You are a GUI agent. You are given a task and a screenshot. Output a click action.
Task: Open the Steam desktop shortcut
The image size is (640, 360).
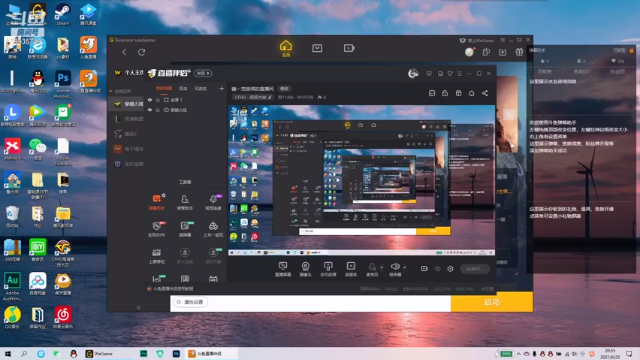pos(62,14)
